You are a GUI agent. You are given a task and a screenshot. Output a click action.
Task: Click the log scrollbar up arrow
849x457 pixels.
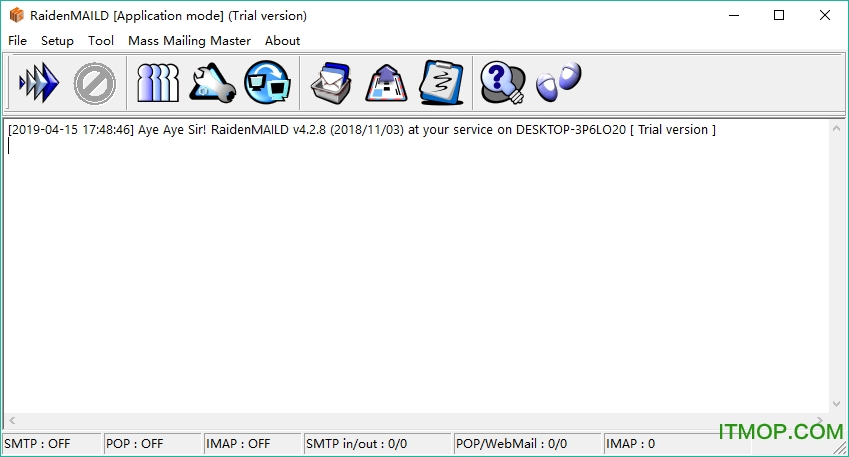pos(836,128)
